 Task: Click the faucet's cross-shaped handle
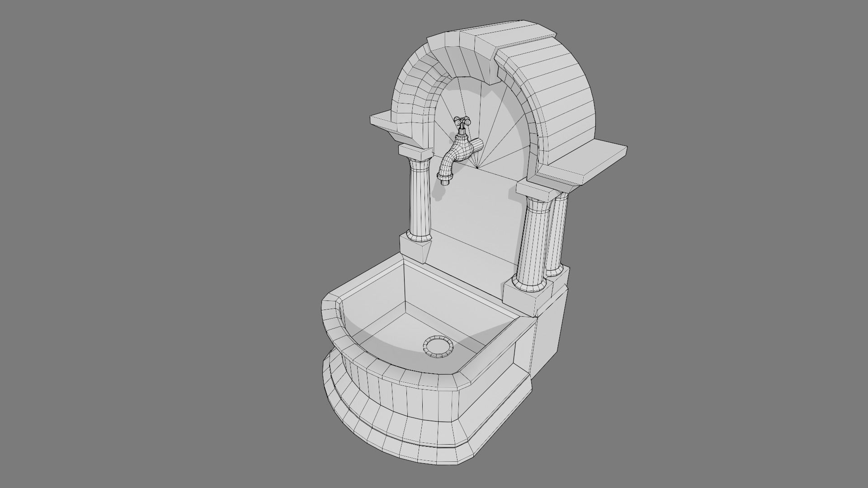[x=463, y=121]
